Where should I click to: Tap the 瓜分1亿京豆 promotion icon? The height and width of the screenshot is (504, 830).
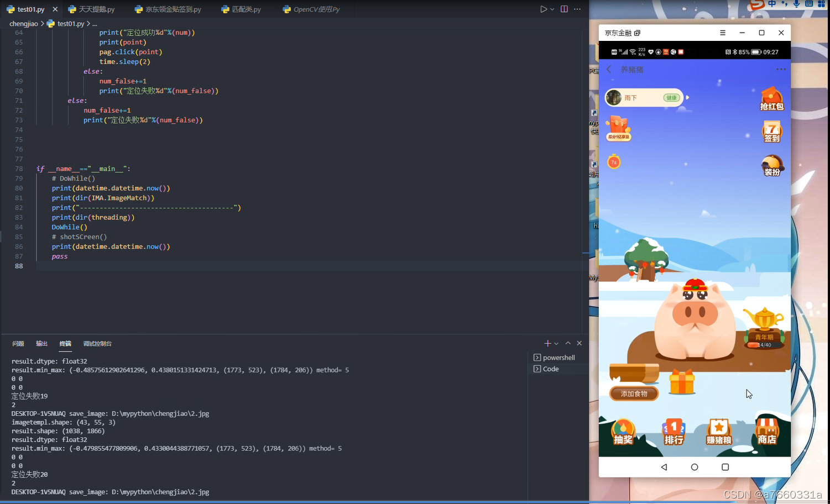pos(619,129)
